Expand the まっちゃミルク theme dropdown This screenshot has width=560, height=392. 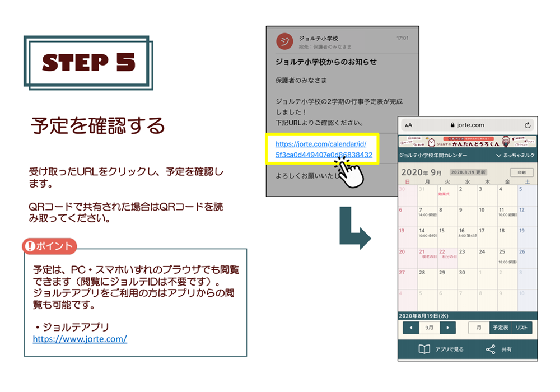[515, 155]
